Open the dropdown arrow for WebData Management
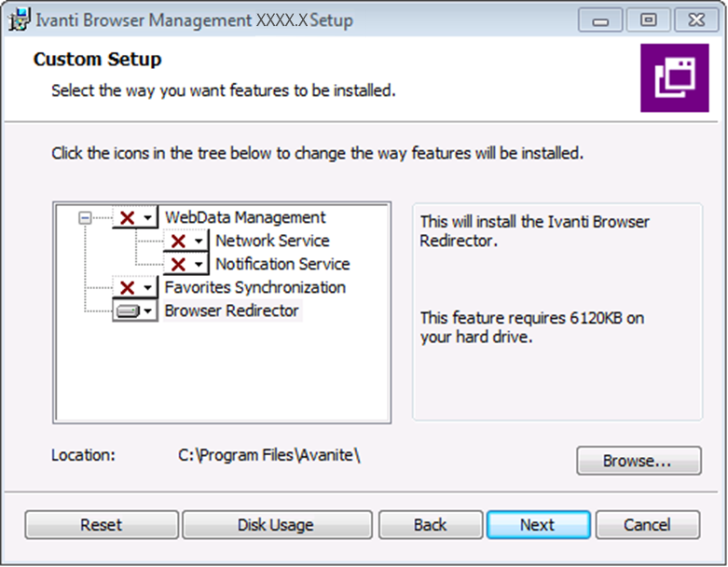Image resolution: width=728 pixels, height=567 pixels. pos(147,218)
